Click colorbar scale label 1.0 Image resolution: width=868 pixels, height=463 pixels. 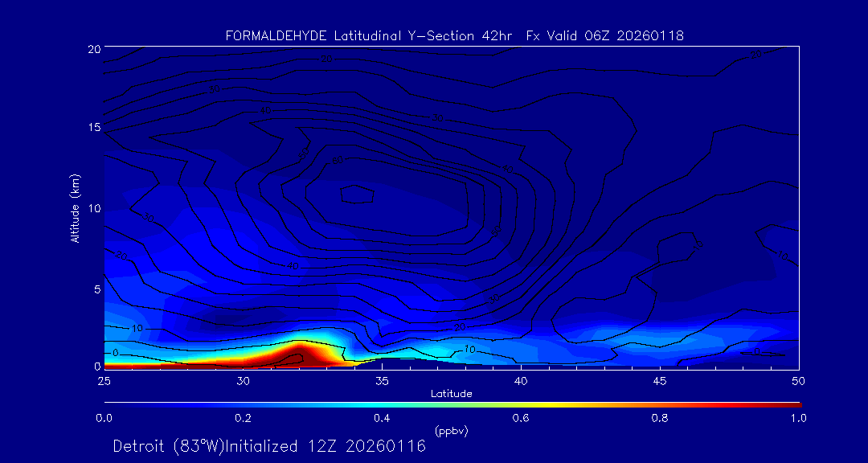tap(798, 418)
